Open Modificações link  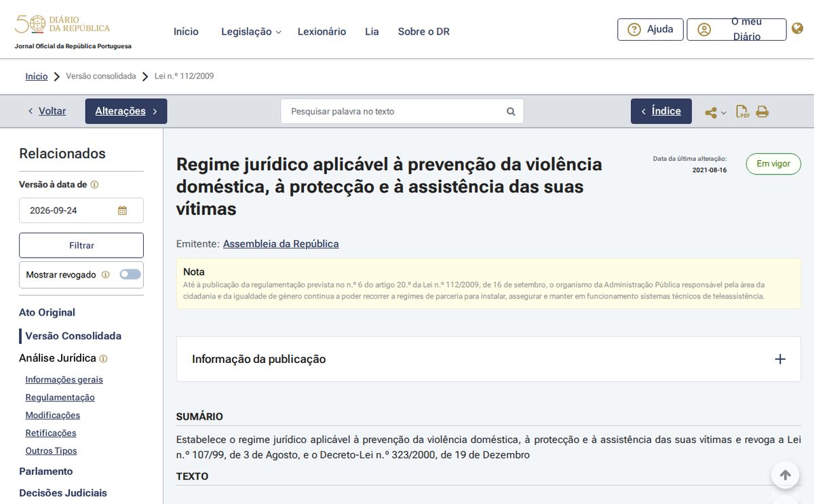(53, 415)
